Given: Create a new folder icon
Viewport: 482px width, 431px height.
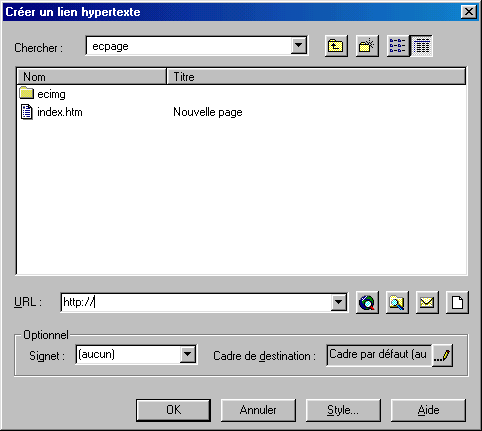Looking at the screenshot, I should [x=367, y=46].
